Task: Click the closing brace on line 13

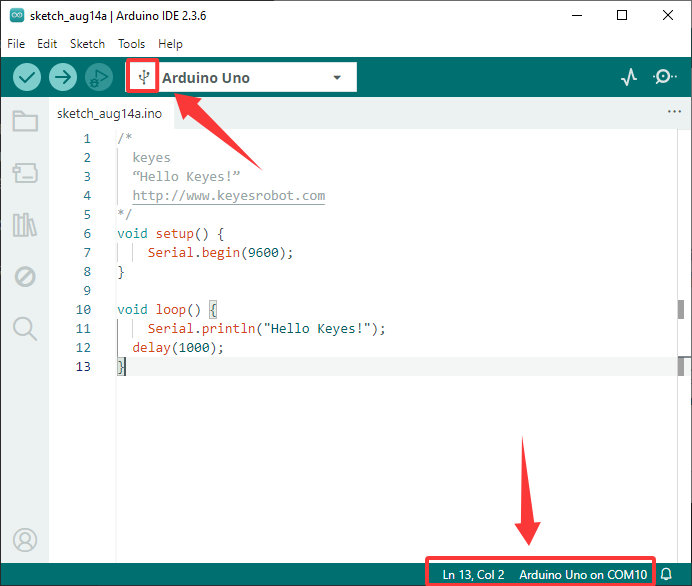Action: click(121, 366)
